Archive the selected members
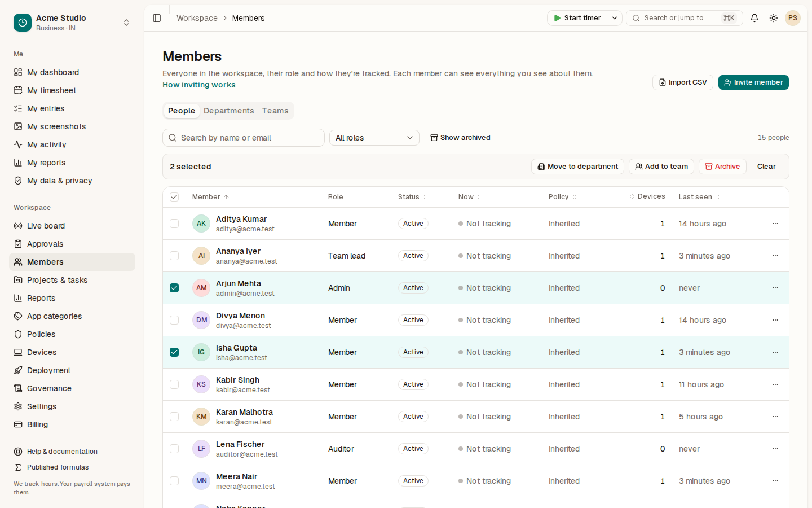 click(722, 167)
